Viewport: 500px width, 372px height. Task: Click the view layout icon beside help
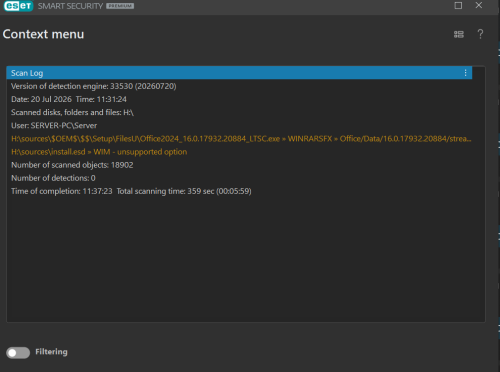459,34
